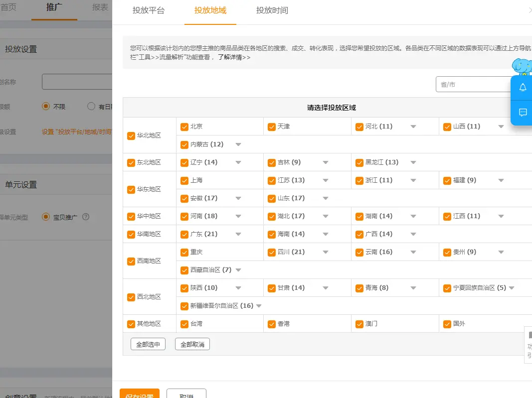
Task: Expand 四川 (21) city list arrow
Action: [x=326, y=252]
